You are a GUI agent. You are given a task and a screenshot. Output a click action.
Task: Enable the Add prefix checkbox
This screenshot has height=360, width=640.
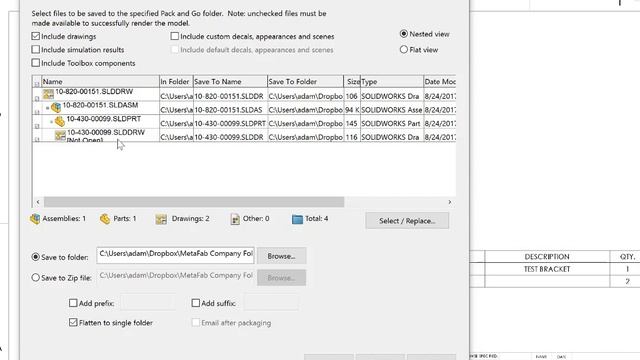pos(73,303)
